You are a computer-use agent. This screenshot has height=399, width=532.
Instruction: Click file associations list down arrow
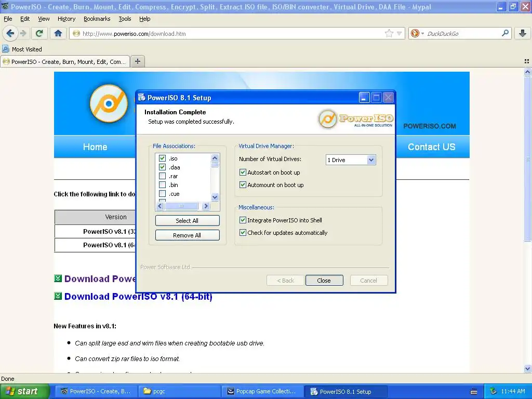point(215,197)
